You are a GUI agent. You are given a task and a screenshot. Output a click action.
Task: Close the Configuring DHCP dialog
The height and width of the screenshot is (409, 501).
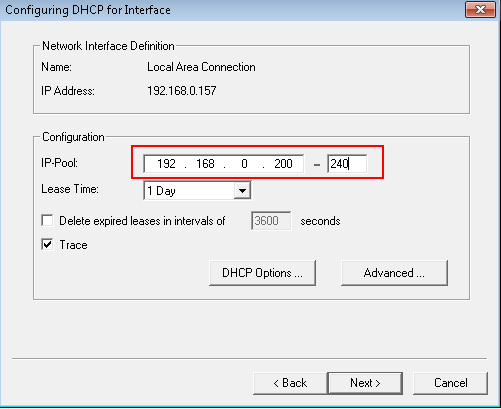pyautogui.click(x=480, y=9)
